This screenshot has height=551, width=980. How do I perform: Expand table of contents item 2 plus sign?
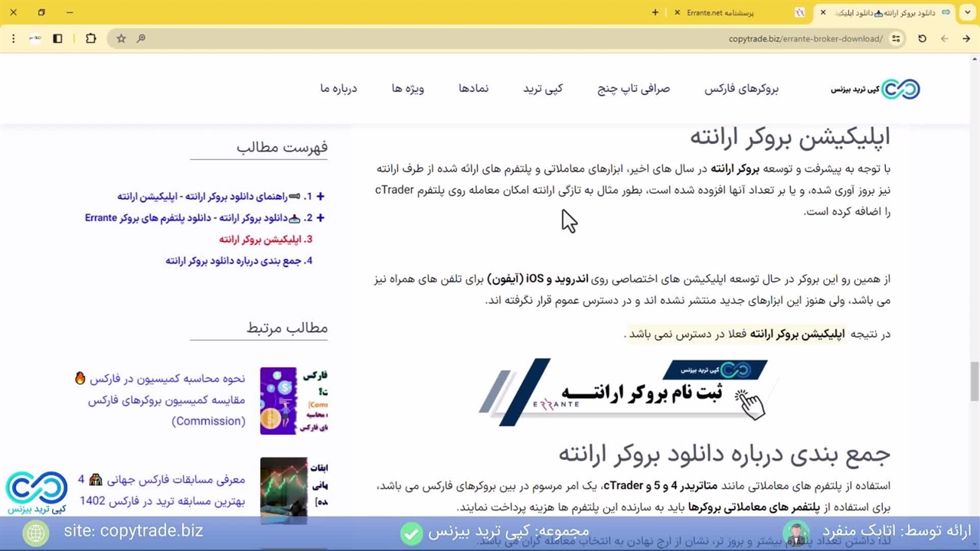[320, 217]
